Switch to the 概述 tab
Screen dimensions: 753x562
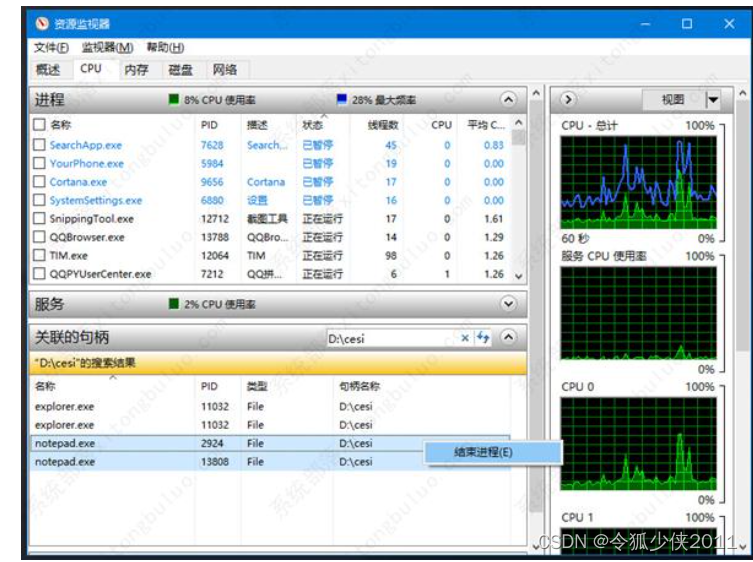tap(48, 70)
